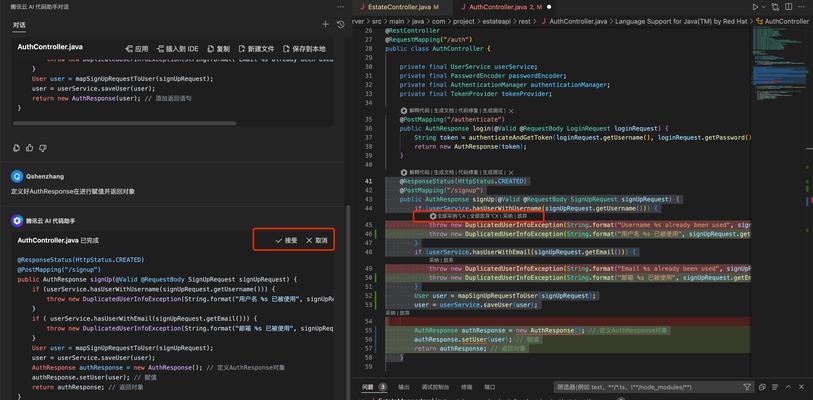
Task: Open the compare changes icon in the editor toolbar
Action: (x=775, y=7)
